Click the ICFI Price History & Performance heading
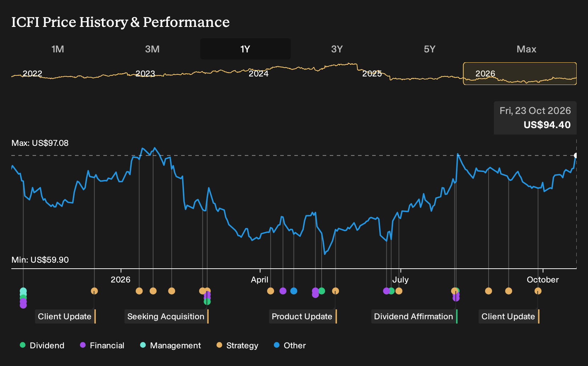588x366 pixels. 121,22
